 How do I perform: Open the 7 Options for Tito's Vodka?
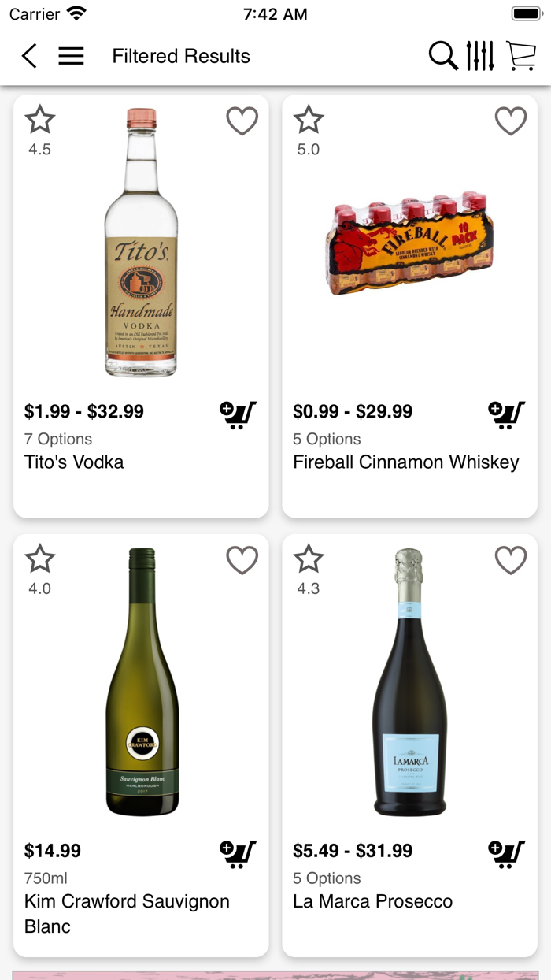(50, 440)
